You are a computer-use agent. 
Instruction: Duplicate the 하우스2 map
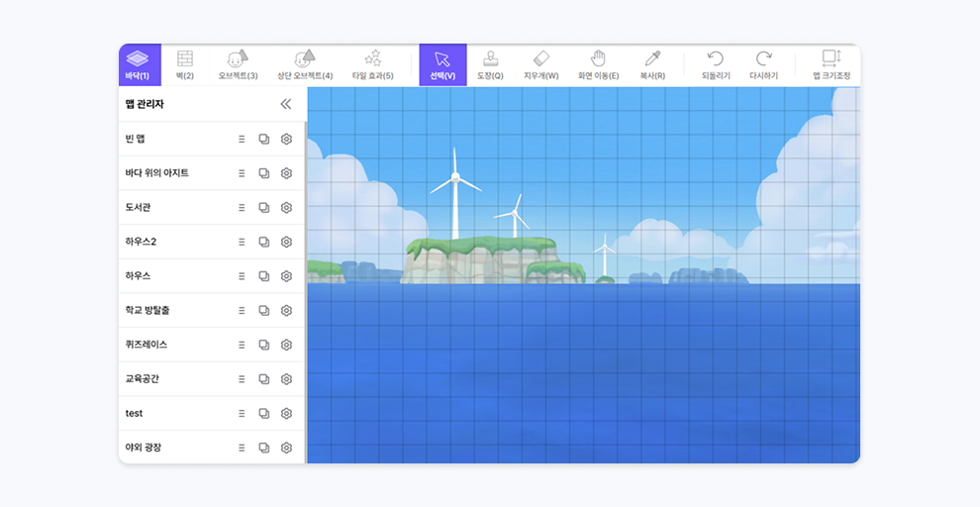tap(263, 242)
